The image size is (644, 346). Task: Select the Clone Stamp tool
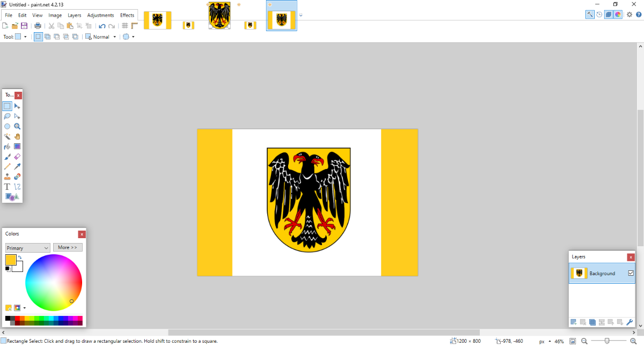tap(8, 176)
